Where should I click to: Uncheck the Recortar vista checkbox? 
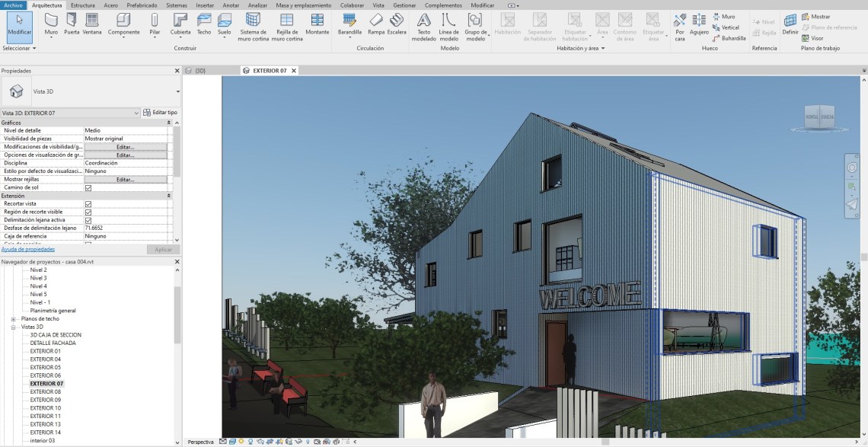pos(88,204)
